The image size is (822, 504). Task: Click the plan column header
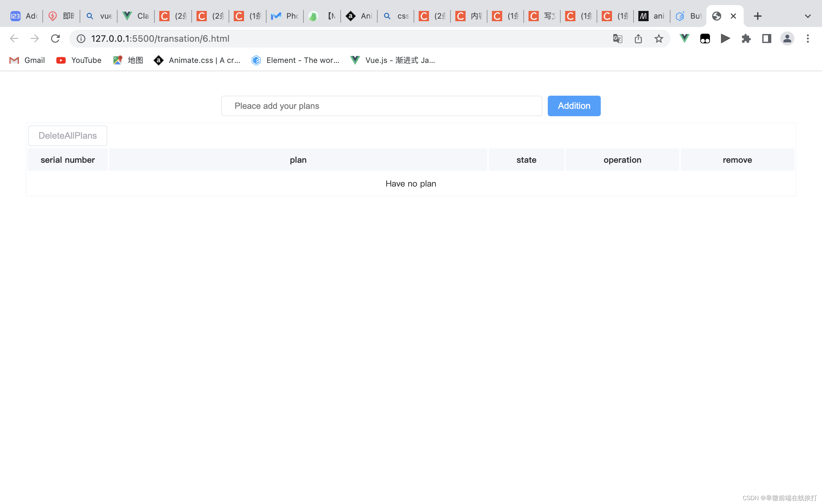click(x=298, y=160)
